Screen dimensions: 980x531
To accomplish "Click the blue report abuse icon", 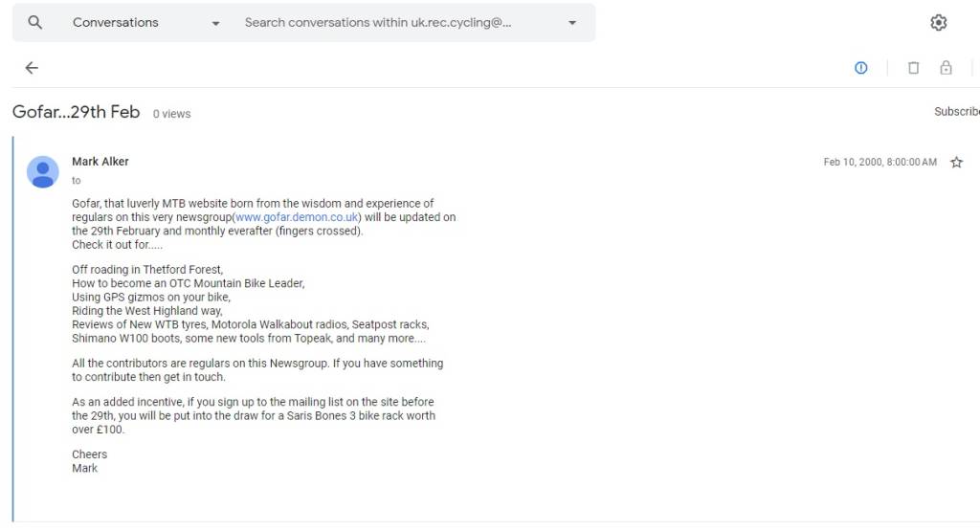I will (x=860, y=68).
